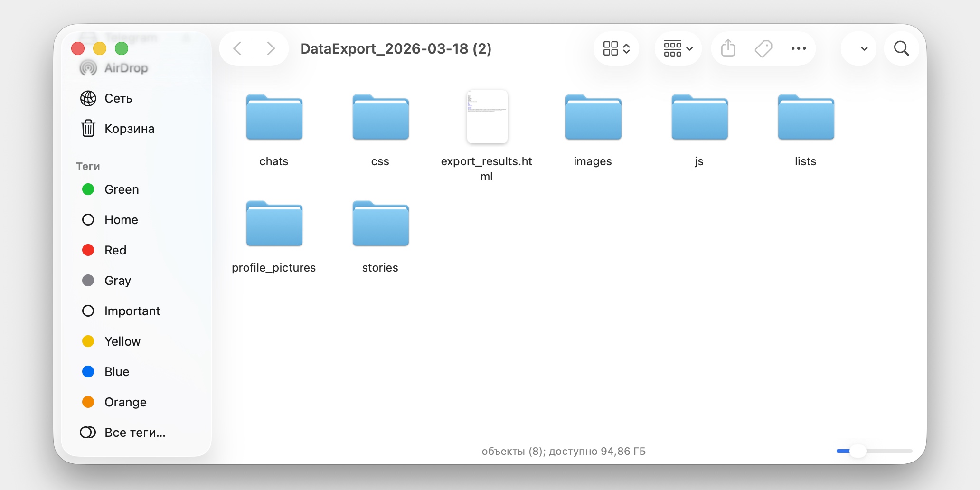The width and height of the screenshot is (980, 490).
Task: Click the Edit Tags toolbar icon
Action: [763, 48]
